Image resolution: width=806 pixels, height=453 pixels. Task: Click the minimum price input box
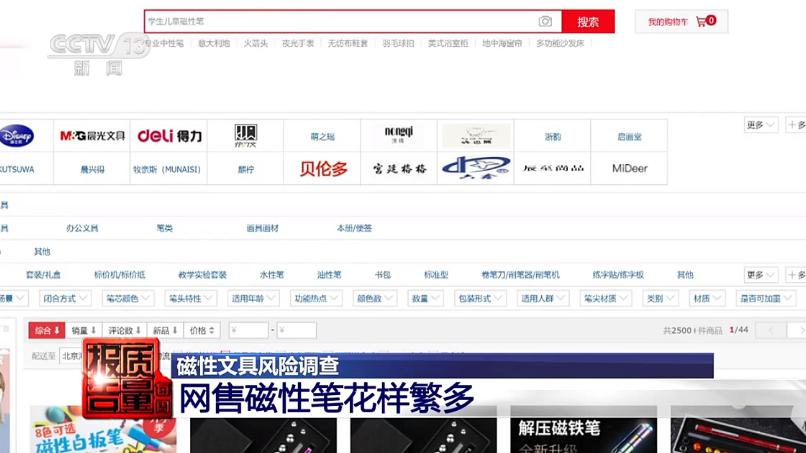point(249,330)
